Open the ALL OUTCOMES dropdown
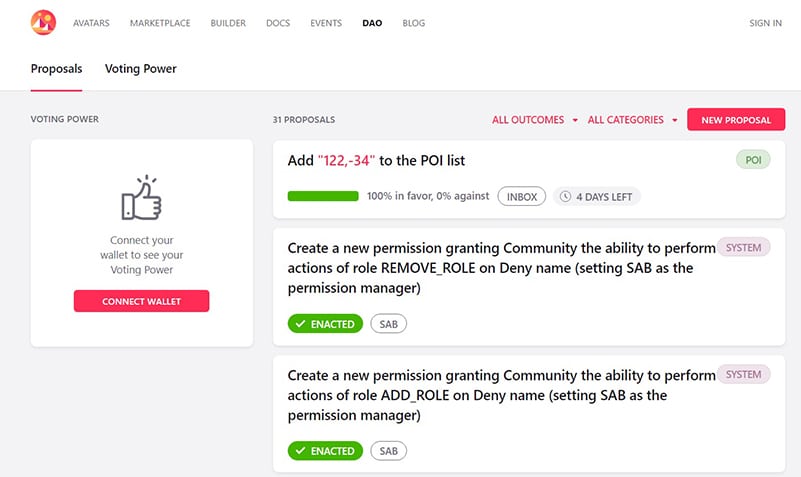Image resolution: width=801 pixels, height=477 pixels. tap(534, 120)
